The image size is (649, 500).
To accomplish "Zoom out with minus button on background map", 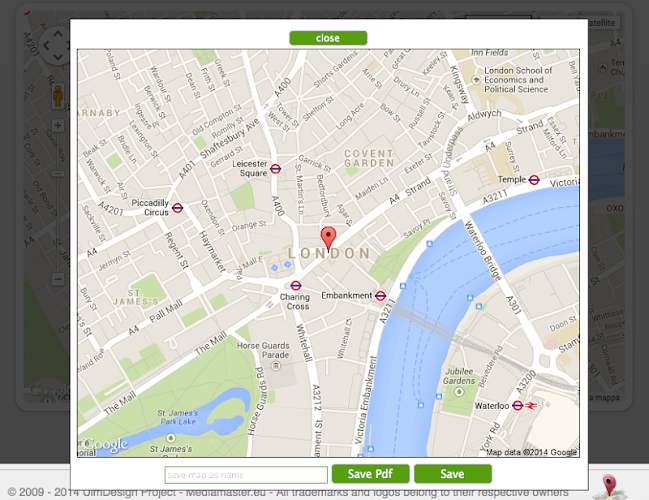I will (x=58, y=279).
